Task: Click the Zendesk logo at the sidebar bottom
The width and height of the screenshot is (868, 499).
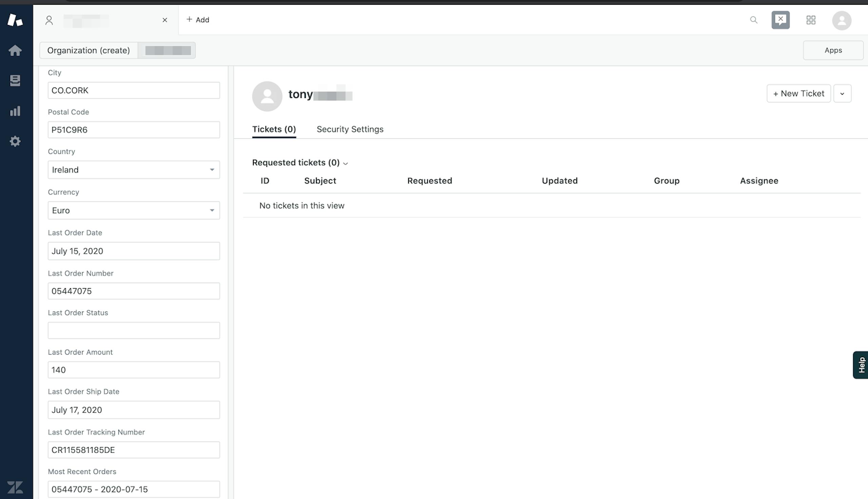Action: coord(15,487)
